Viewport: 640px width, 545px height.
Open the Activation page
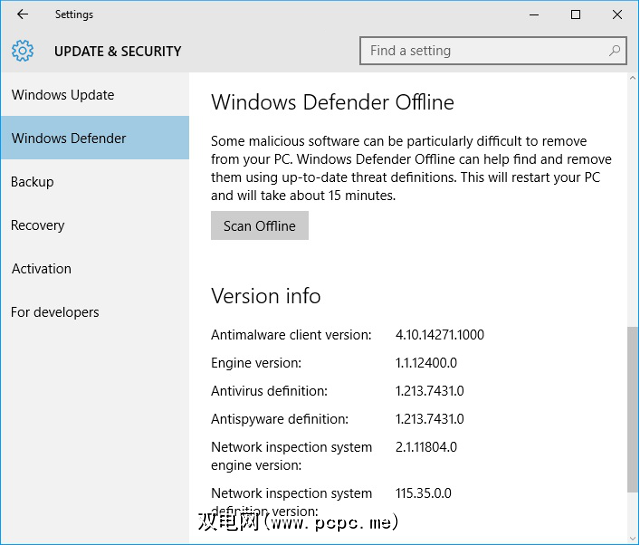95,269
